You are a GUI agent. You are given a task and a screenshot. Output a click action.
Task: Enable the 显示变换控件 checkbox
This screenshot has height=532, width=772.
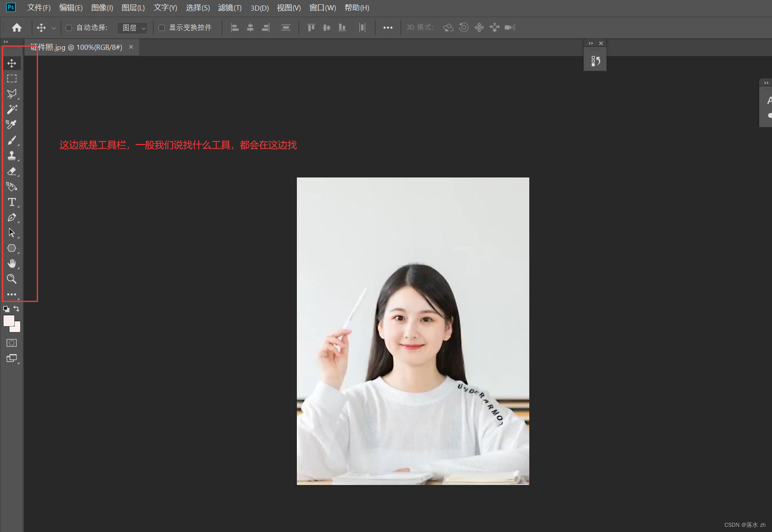(162, 28)
